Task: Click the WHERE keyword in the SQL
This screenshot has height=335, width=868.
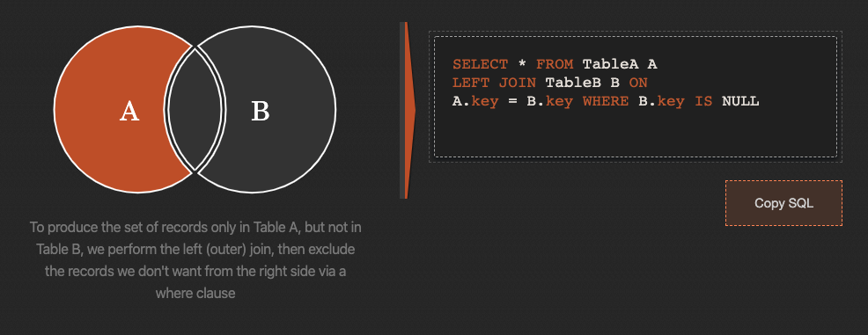Action: pyautogui.click(x=606, y=102)
